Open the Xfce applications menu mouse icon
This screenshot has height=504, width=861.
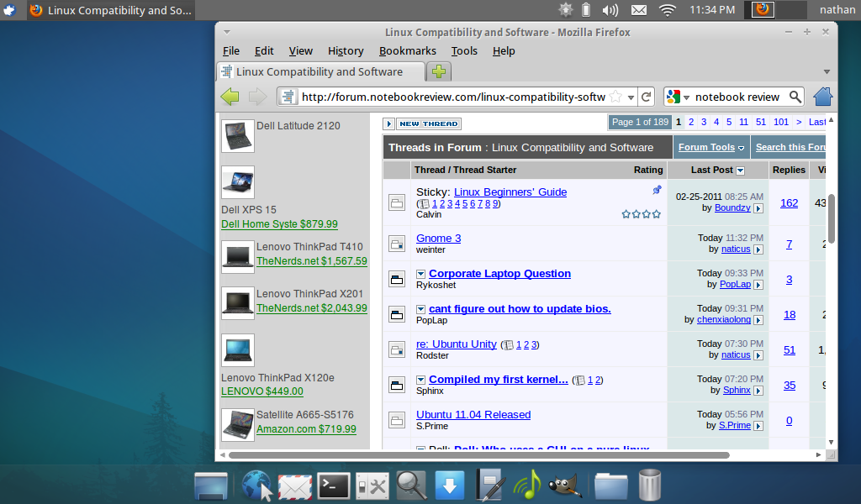[9, 10]
